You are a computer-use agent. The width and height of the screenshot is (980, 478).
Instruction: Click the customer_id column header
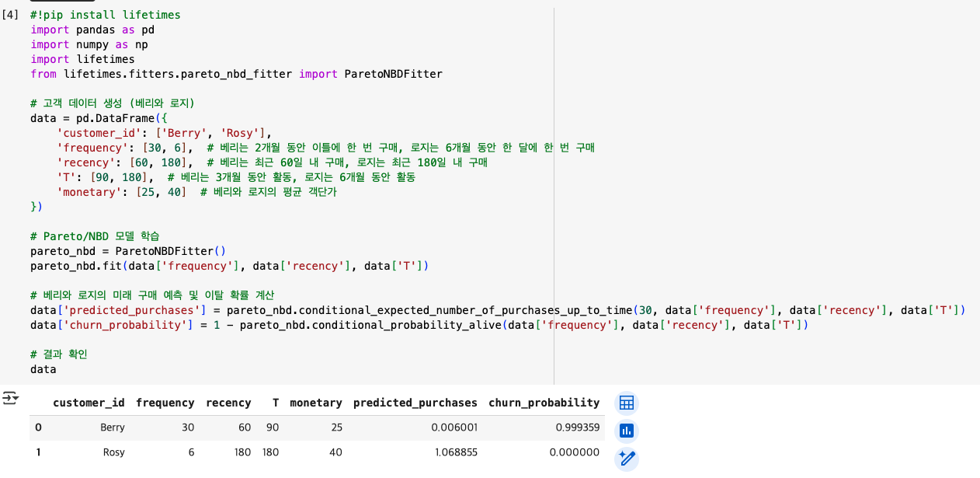pyautogui.click(x=89, y=403)
